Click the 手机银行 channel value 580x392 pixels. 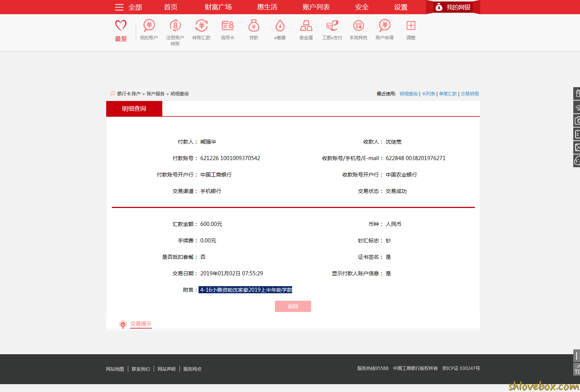(211, 191)
